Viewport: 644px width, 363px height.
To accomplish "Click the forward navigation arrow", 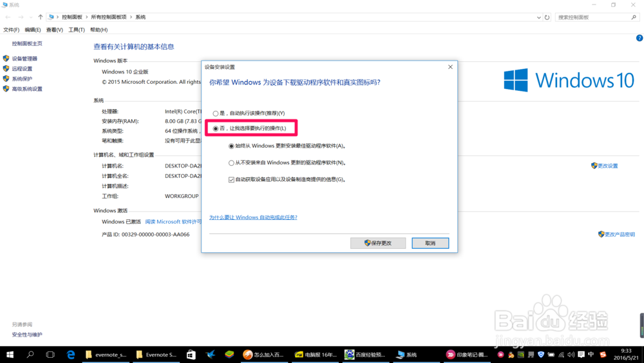I will click(x=21, y=17).
